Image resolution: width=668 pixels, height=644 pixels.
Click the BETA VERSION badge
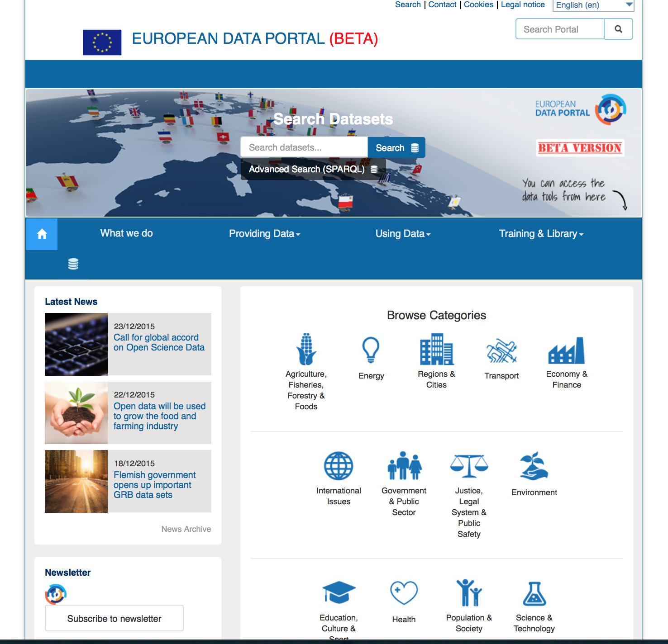(580, 148)
